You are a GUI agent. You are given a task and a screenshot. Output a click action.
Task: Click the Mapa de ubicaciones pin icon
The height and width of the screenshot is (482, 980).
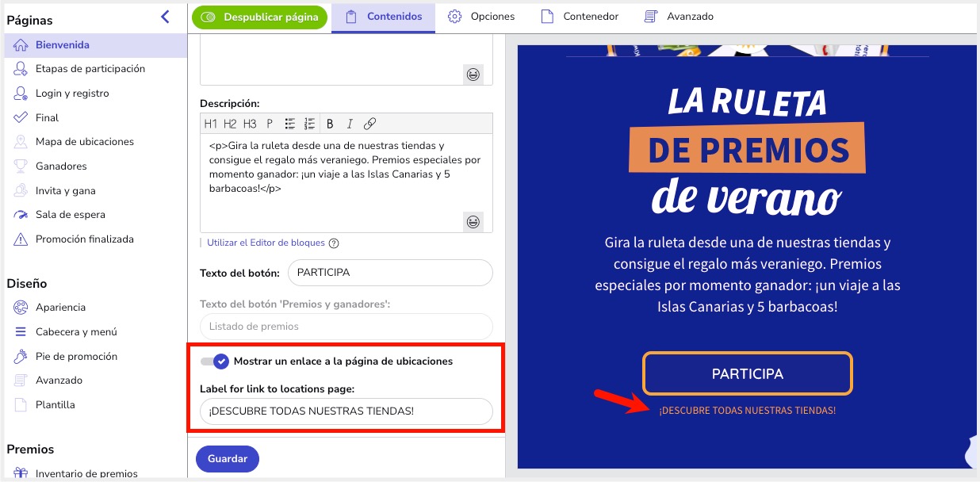tap(21, 142)
